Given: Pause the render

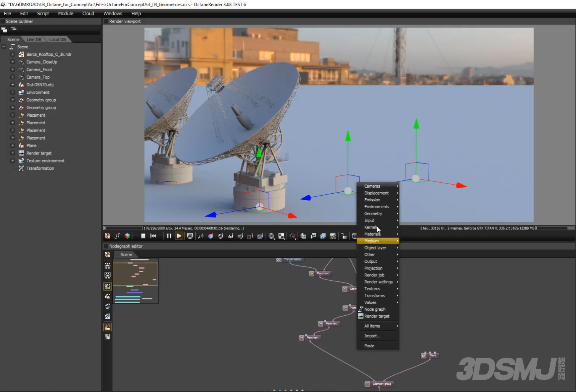Looking at the screenshot, I should point(169,236).
